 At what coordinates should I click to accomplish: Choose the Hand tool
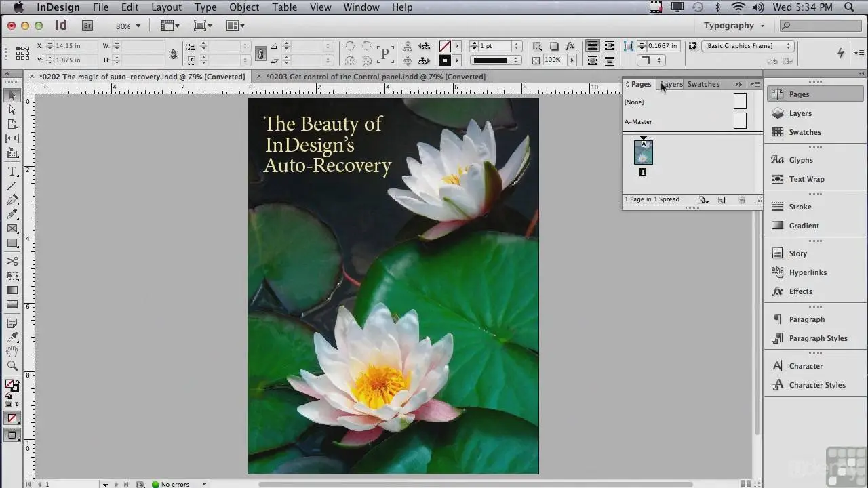click(x=12, y=351)
